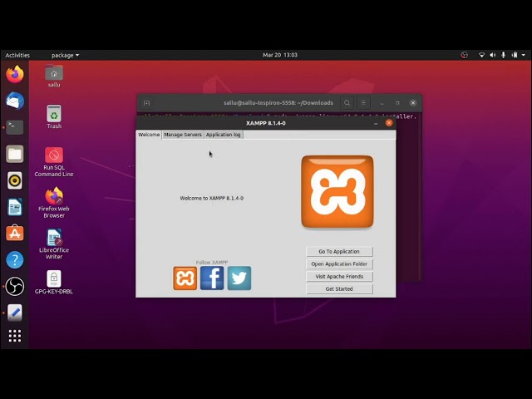Click the new tab icon in terminal window
This screenshot has height=399, width=532.
coord(146,103)
